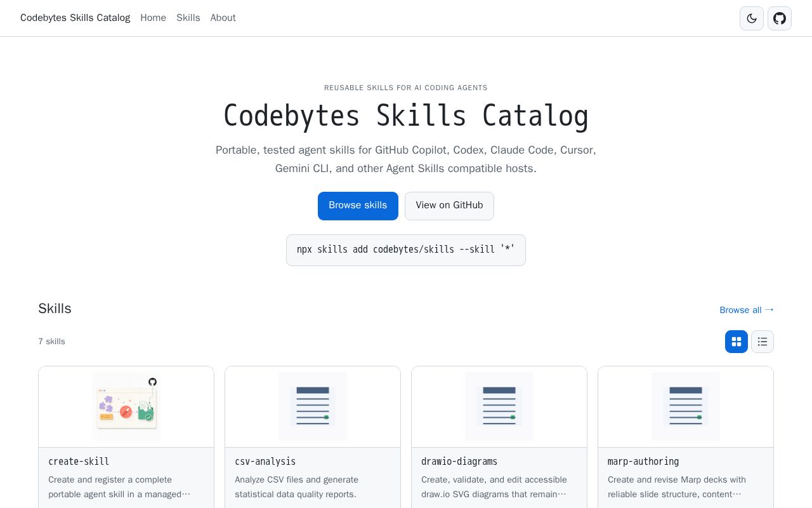The height and width of the screenshot is (508, 812).
Task: Open Skills navigation item
Action: pyautogui.click(x=188, y=18)
